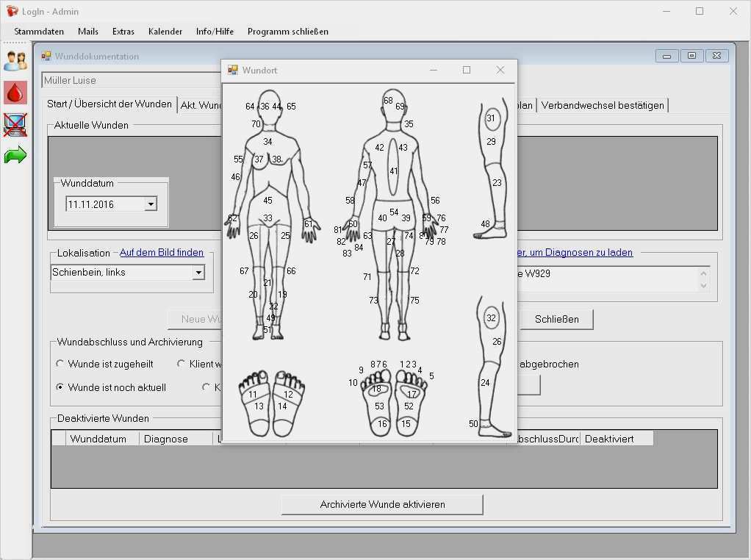The image size is (751, 560).
Task: Select location 33 on front groin
Action: pyautogui.click(x=267, y=218)
